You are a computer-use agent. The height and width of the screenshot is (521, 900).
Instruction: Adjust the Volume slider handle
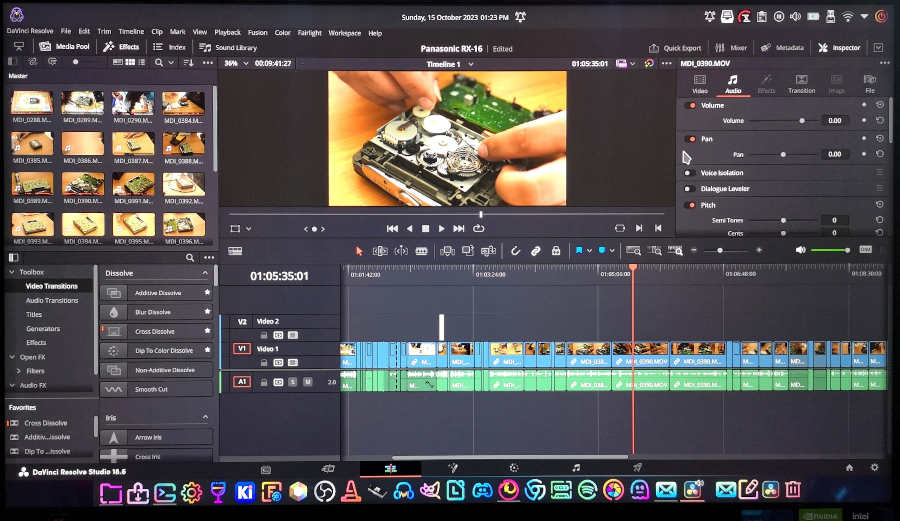(802, 120)
